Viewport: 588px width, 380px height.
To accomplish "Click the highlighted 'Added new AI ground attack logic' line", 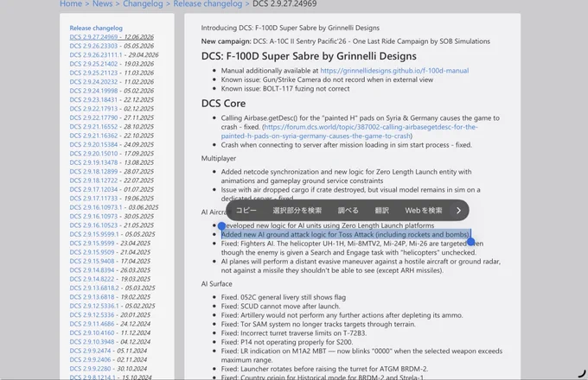I will click(345, 235).
